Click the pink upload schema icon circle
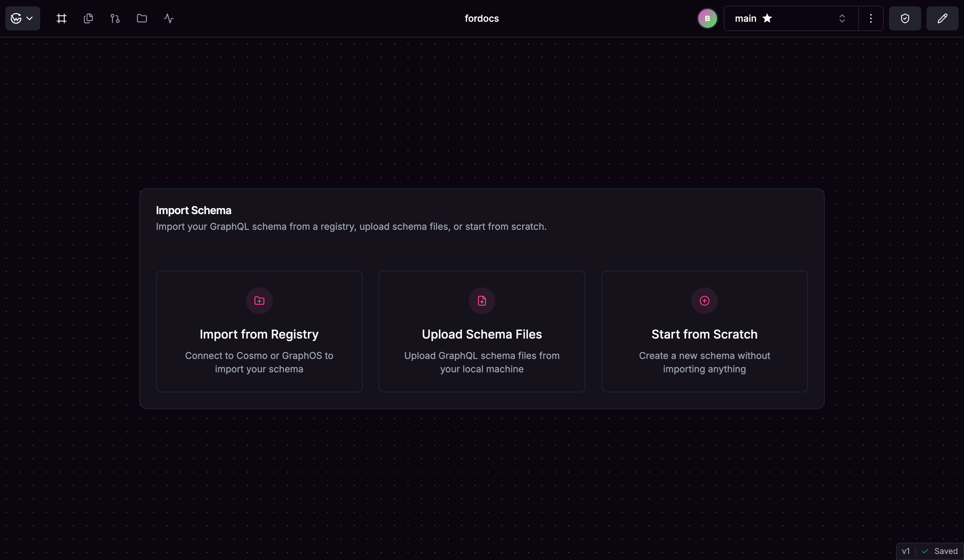This screenshot has width=964, height=560. 481,300
